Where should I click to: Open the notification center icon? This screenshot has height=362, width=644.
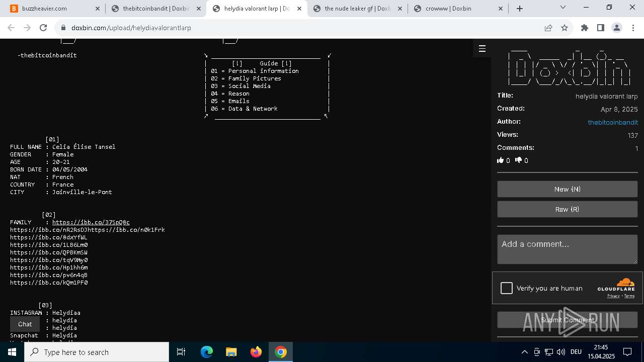pyautogui.click(x=627, y=352)
